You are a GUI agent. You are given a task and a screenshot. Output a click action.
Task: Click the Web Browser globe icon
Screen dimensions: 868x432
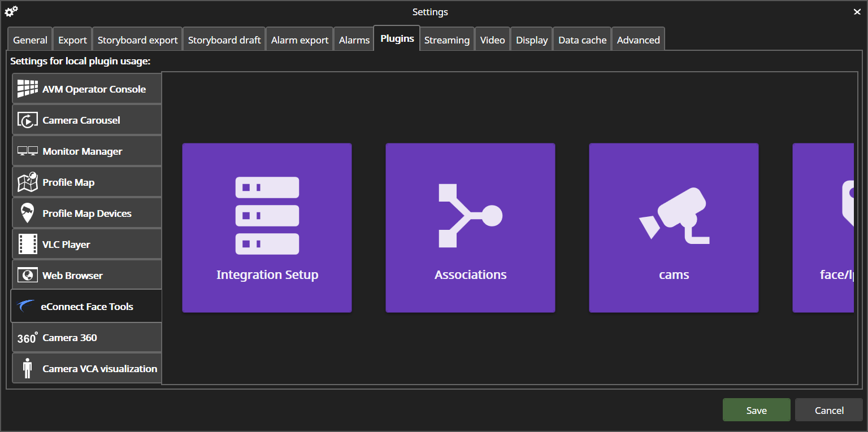pos(27,275)
